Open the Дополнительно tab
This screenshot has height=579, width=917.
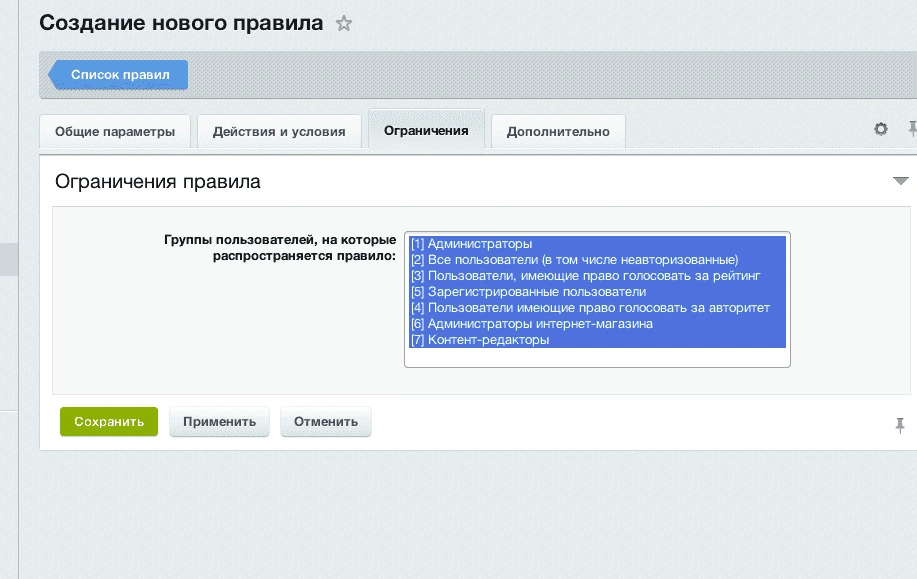pos(558,132)
